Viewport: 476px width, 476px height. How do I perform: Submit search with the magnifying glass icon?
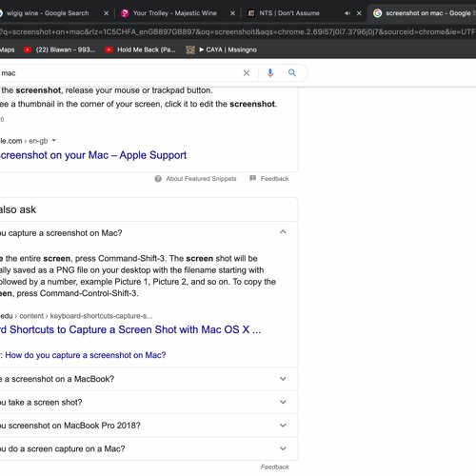coord(292,73)
